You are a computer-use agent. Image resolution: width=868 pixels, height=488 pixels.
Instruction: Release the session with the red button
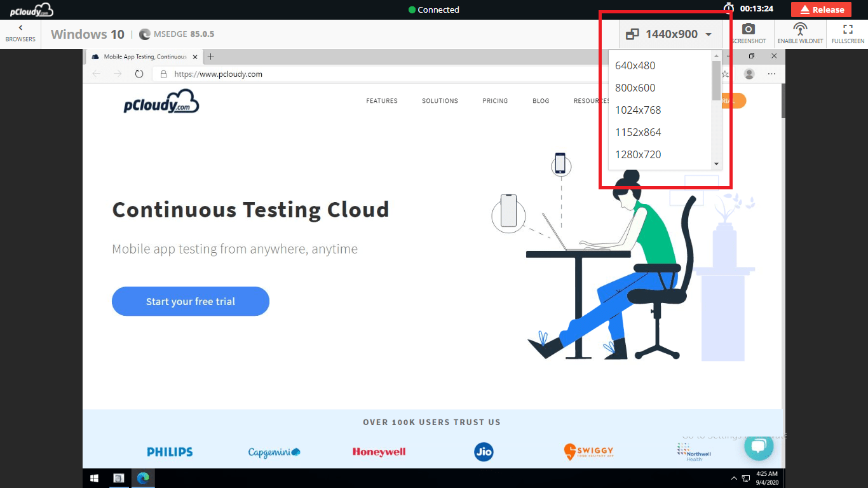point(821,10)
